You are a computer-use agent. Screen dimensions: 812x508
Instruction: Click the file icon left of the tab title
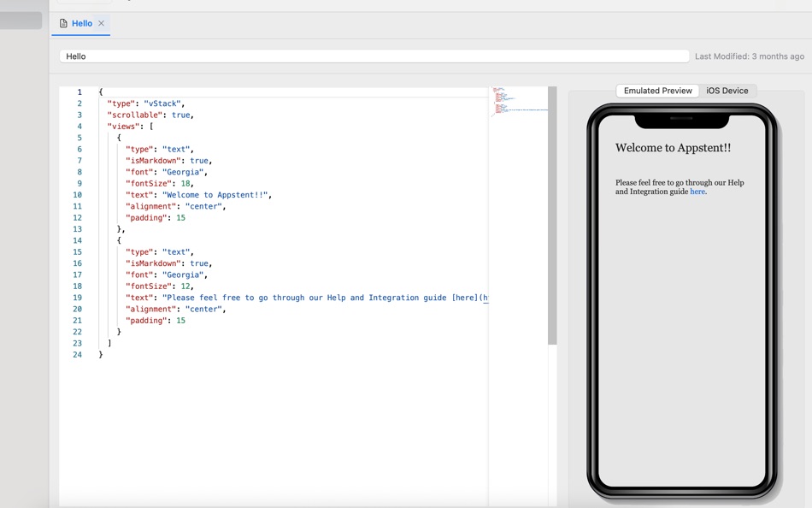coord(62,24)
